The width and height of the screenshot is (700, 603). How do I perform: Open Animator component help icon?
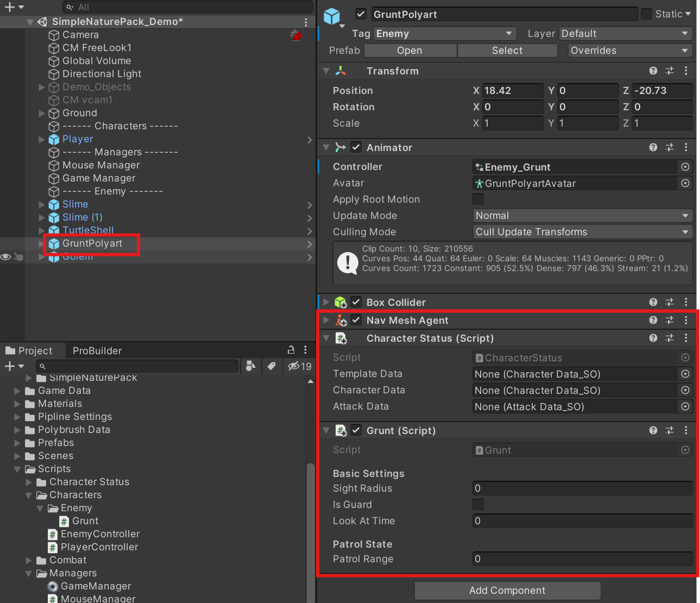(x=653, y=147)
